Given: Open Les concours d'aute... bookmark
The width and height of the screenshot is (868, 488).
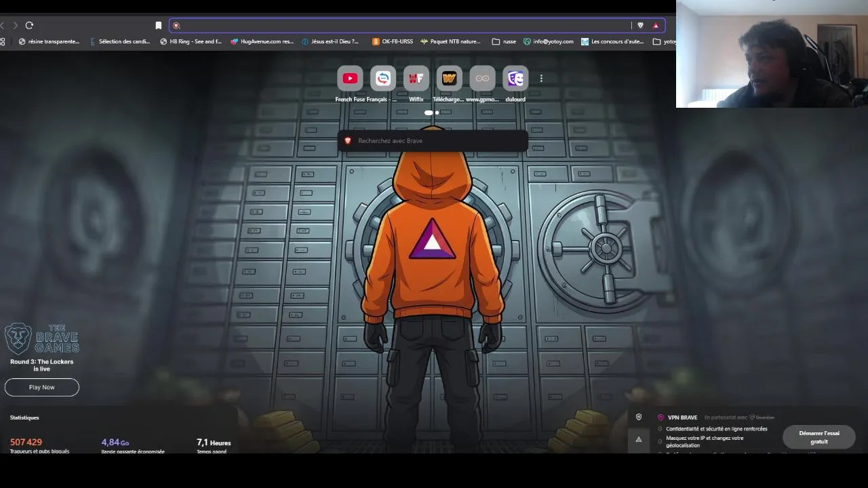Looking at the screenshot, I should pos(612,41).
